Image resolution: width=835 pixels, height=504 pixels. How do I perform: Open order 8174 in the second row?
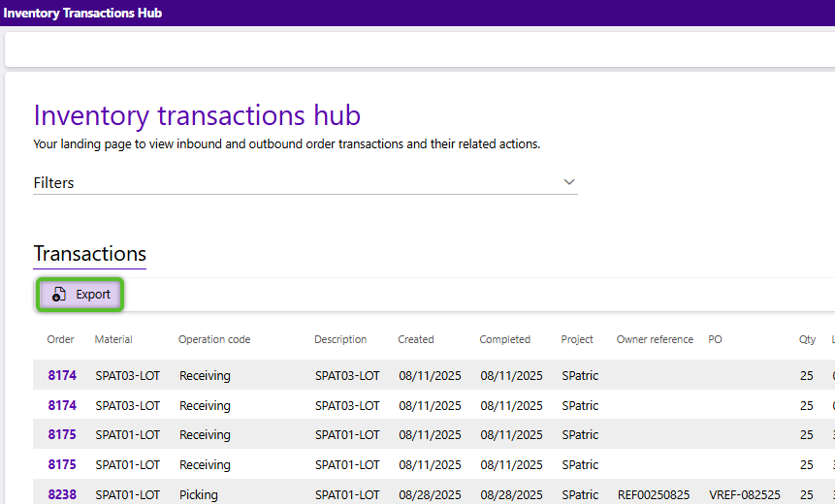(x=62, y=405)
